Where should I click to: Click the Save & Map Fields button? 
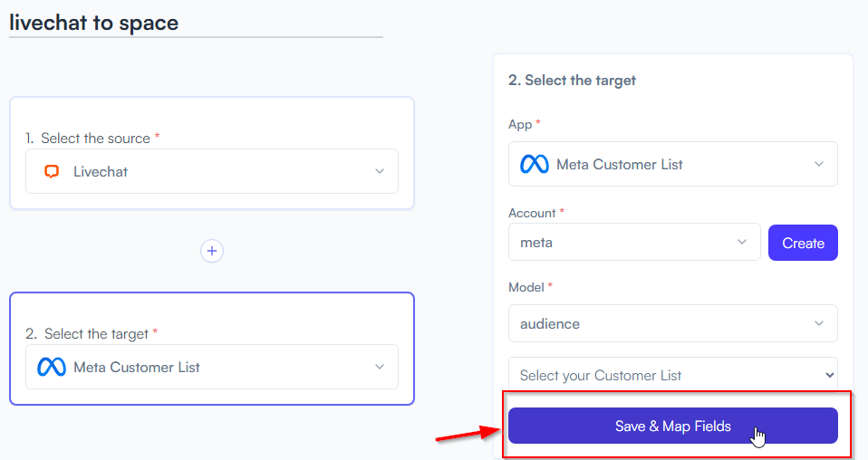pos(672,426)
